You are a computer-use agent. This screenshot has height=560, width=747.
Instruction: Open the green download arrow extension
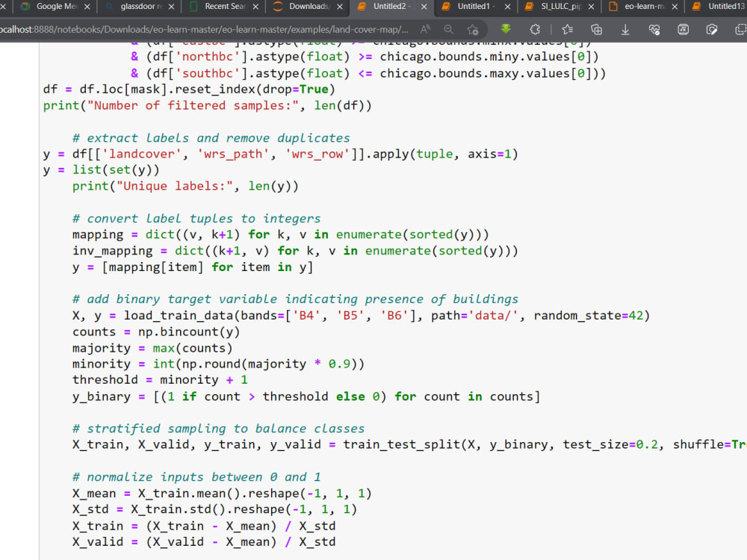point(506,30)
